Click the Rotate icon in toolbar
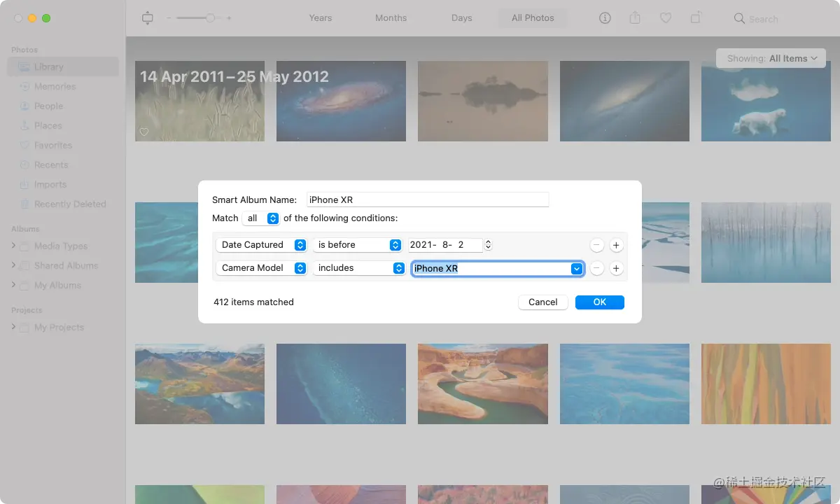 pyautogui.click(x=696, y=18)
